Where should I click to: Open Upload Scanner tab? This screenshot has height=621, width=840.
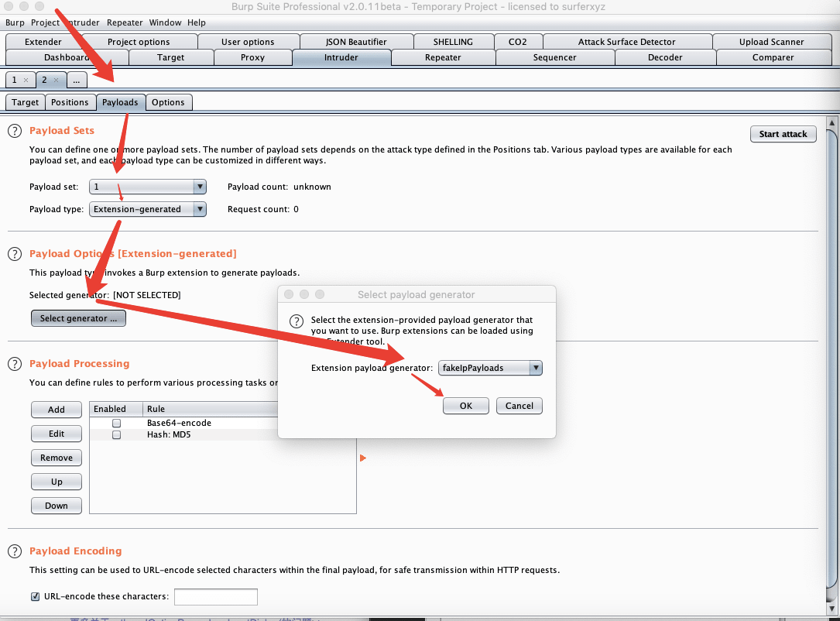(x=771, y=42)
